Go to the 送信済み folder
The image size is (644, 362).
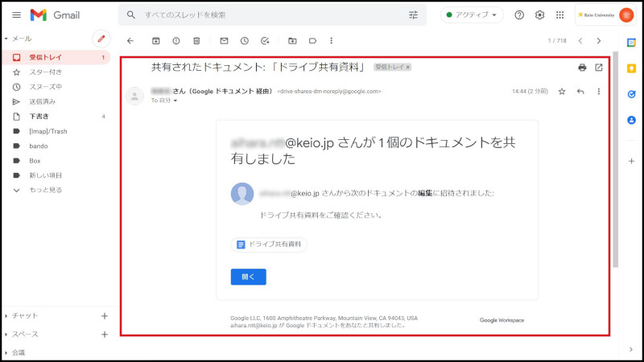point(43,102)
